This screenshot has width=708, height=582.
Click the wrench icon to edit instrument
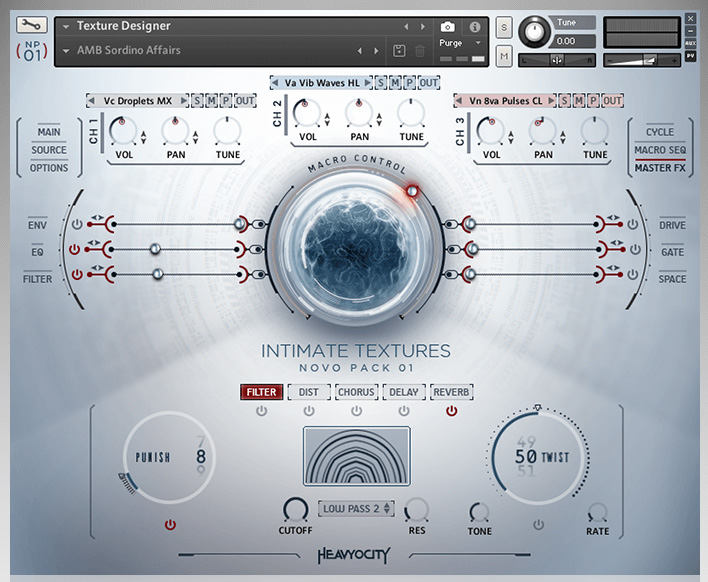tap(32, 24)
